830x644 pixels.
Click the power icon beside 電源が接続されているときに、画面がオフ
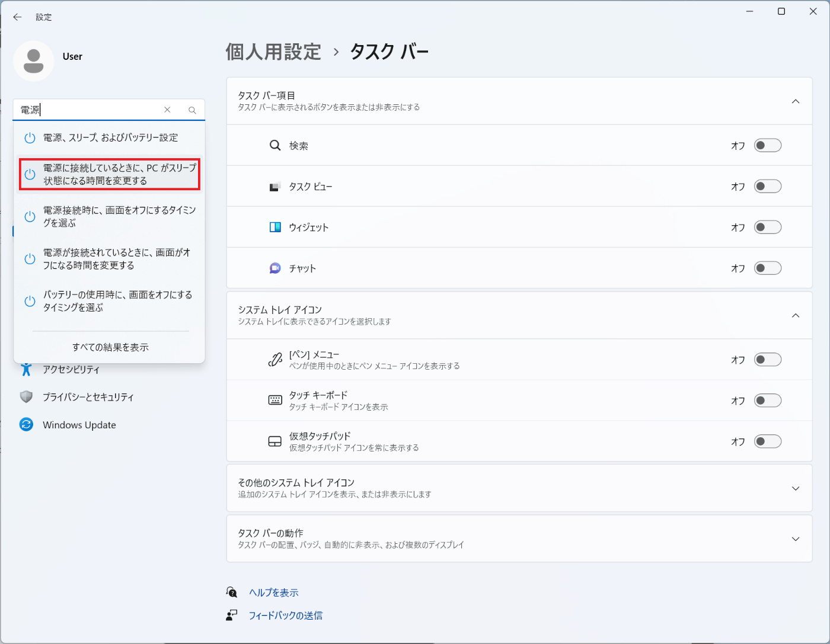coord(30,259)
